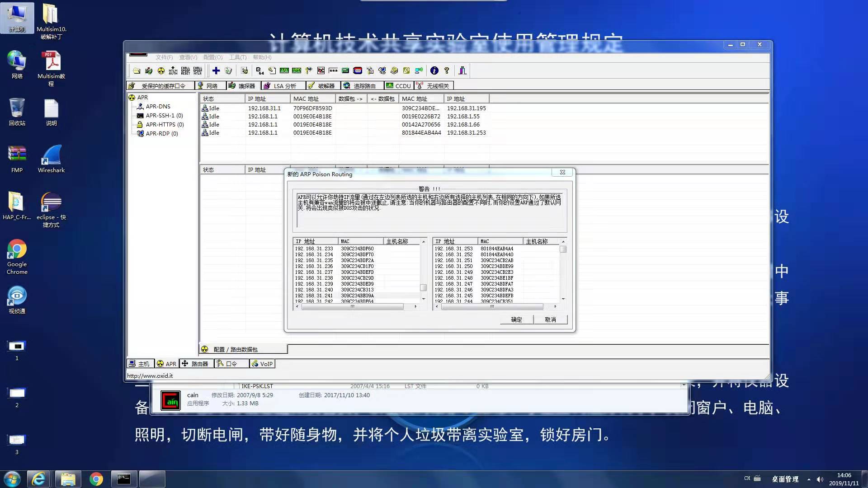This screenshot has width=868, height=488.
Task: Select the APR-DNS tree node
Action: pos(158,107)
